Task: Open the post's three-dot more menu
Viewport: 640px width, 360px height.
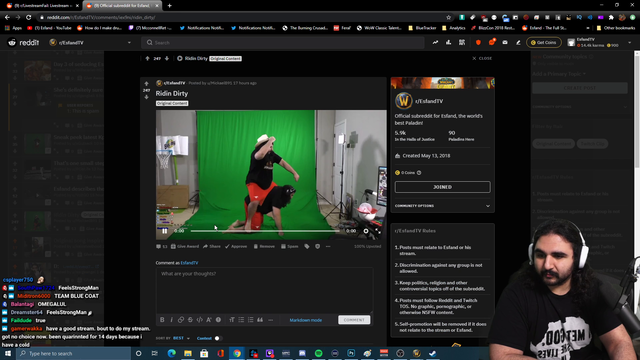Action: pos(328,247)
